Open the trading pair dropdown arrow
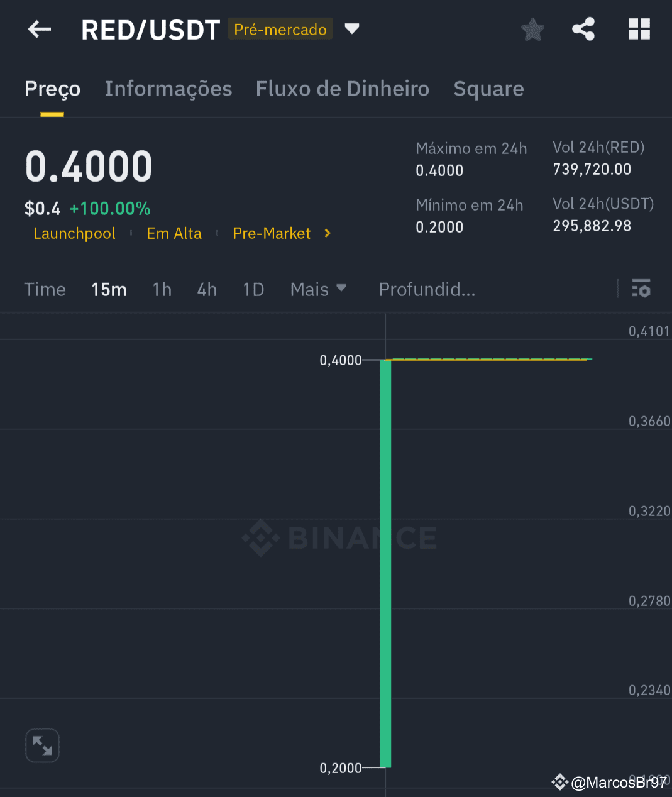 tap(352, 29)
